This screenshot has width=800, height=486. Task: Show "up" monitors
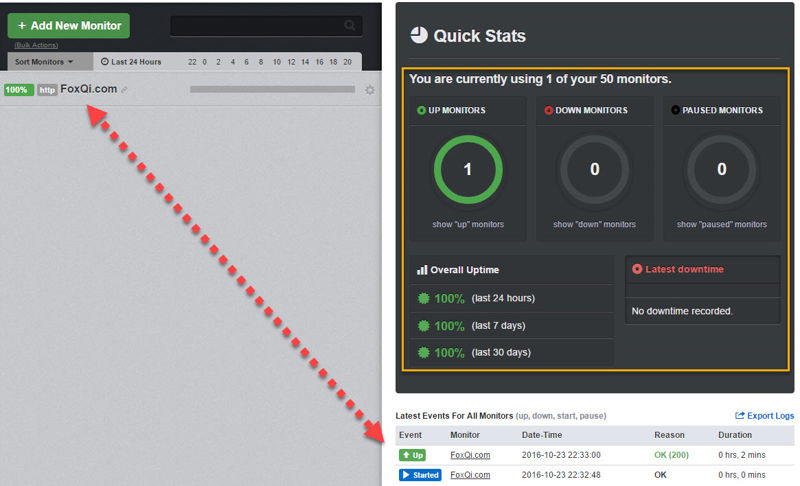tap(468, 224)
